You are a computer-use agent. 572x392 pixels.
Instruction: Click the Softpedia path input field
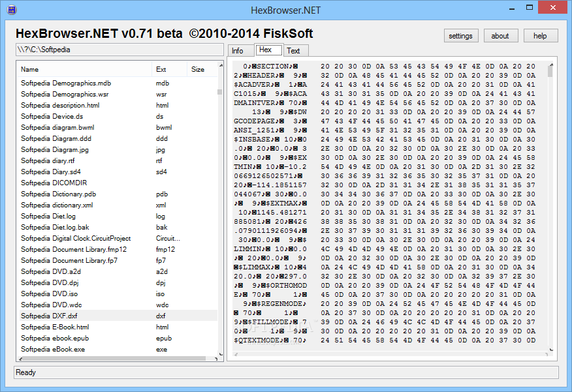coord(119,50)
